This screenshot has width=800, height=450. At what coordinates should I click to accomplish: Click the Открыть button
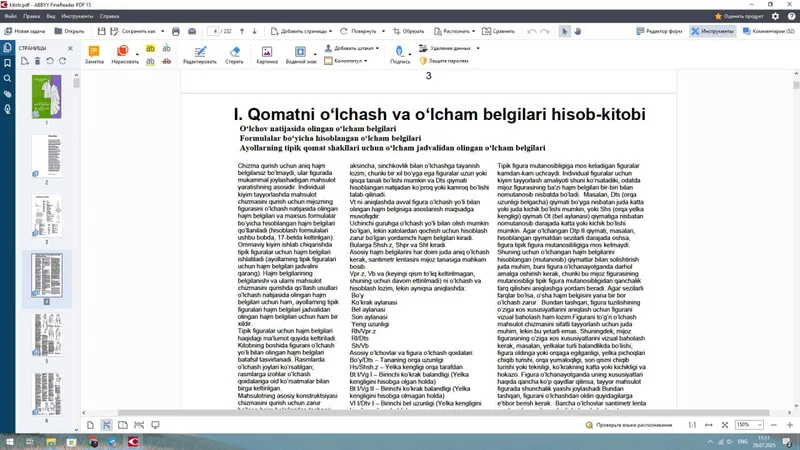click(69, 31)
